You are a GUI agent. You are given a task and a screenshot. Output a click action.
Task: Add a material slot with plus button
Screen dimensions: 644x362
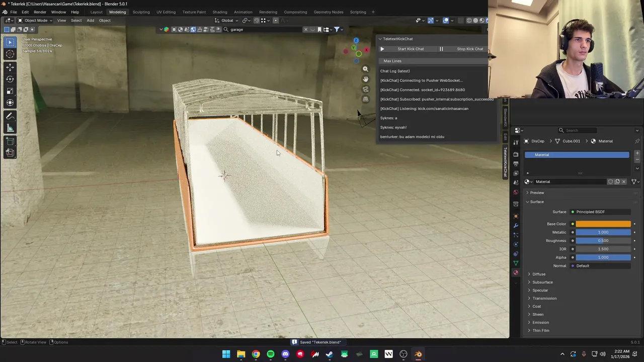(637, 153)
